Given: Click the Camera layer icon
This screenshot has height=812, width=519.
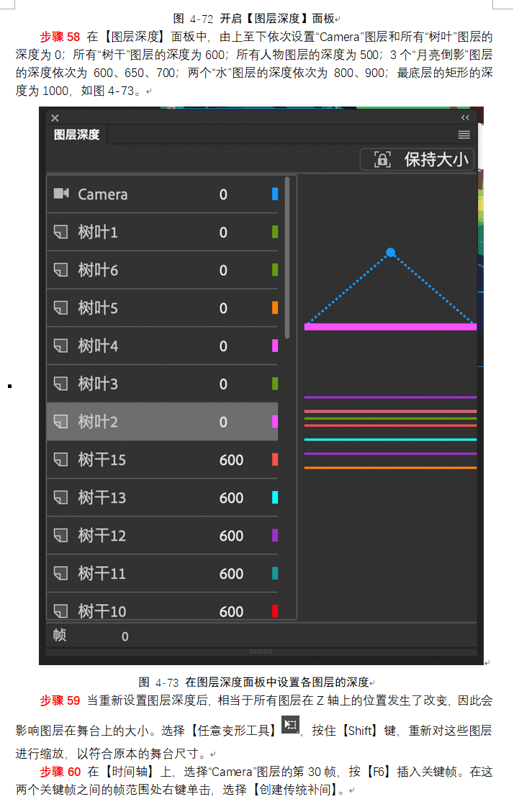Looking at the screenshot, I should 61,194.
